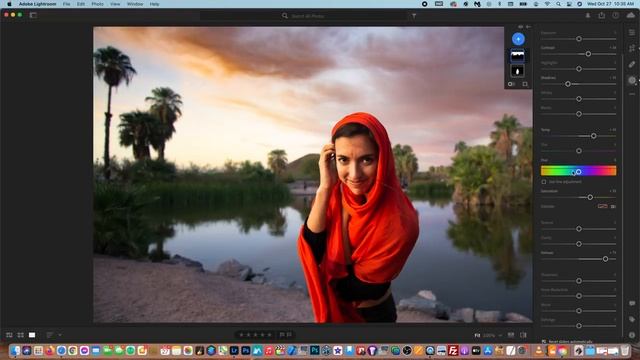The height and width of the screenshot is (360, 640).
Task: Click the Contrast slider handle
Action: [x=588, y=54]
